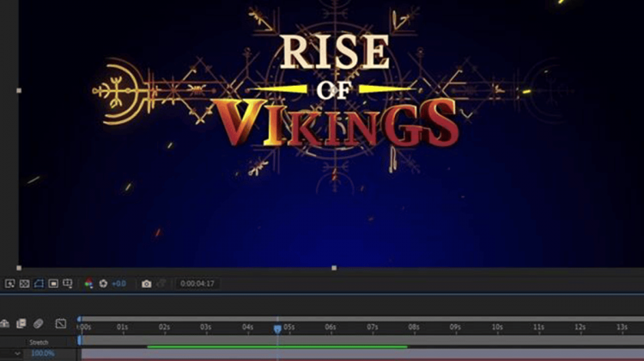This screenshot has width=644, height=361.
Task: Click the current time indicator playhead
Action: pyautogui.click(x=277, y=328)
